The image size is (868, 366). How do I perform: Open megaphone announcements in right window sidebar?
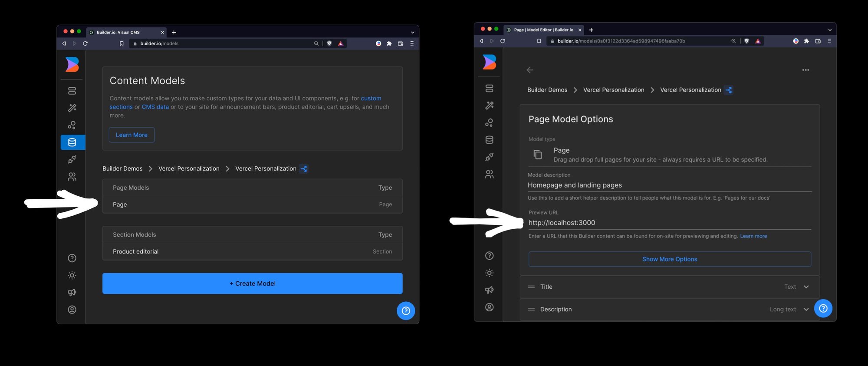pos(489,290)
